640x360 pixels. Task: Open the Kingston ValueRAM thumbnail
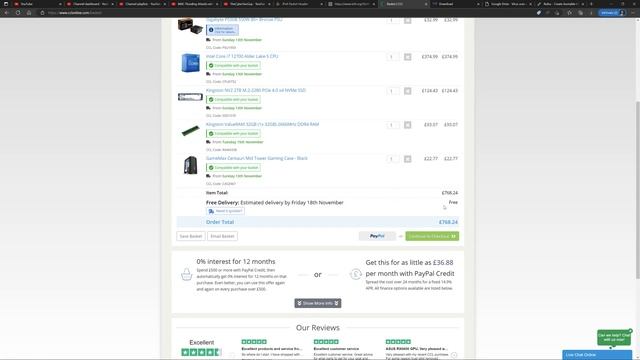(190, 131)
